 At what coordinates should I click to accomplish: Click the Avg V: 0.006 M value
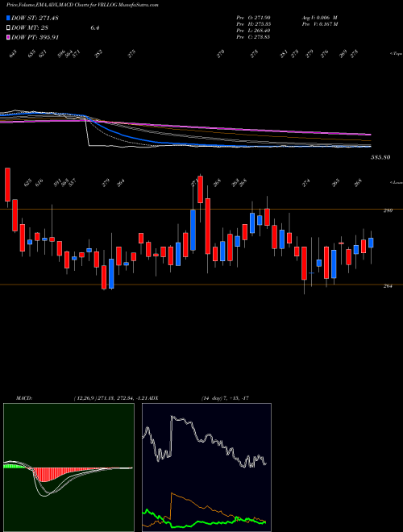click(x=319, y=18)
